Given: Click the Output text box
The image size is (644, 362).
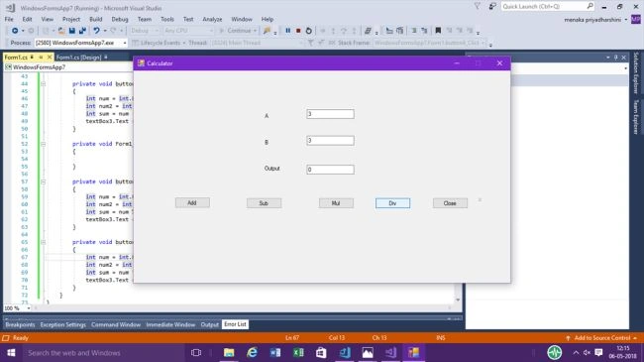Looking at the screenshot, I should click(x=330, y=170).
